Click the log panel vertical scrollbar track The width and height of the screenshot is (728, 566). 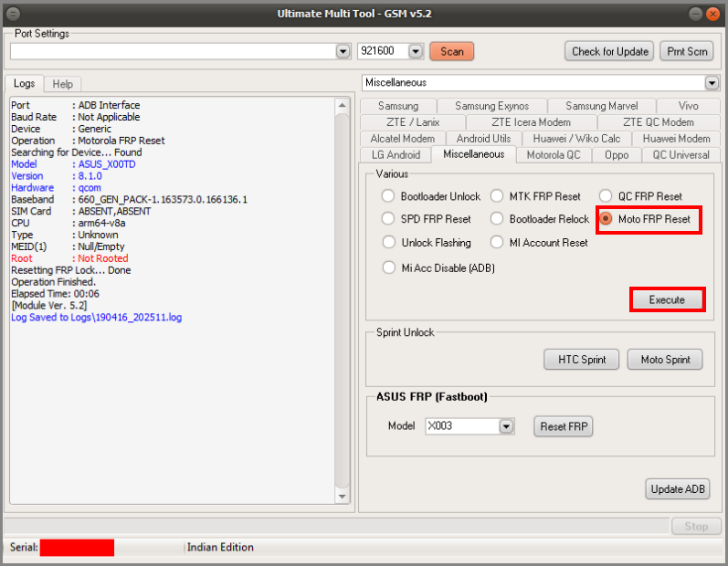tap(343, 300)
